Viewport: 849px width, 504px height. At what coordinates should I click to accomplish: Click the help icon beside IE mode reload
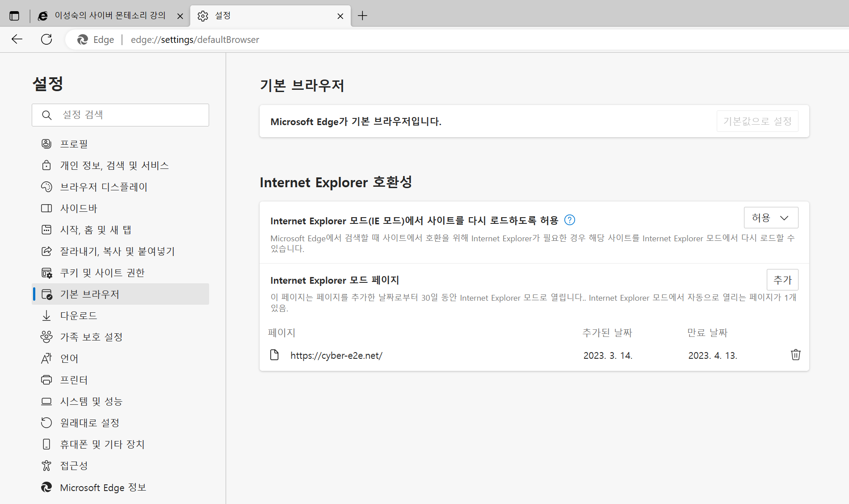pos(570,220)
